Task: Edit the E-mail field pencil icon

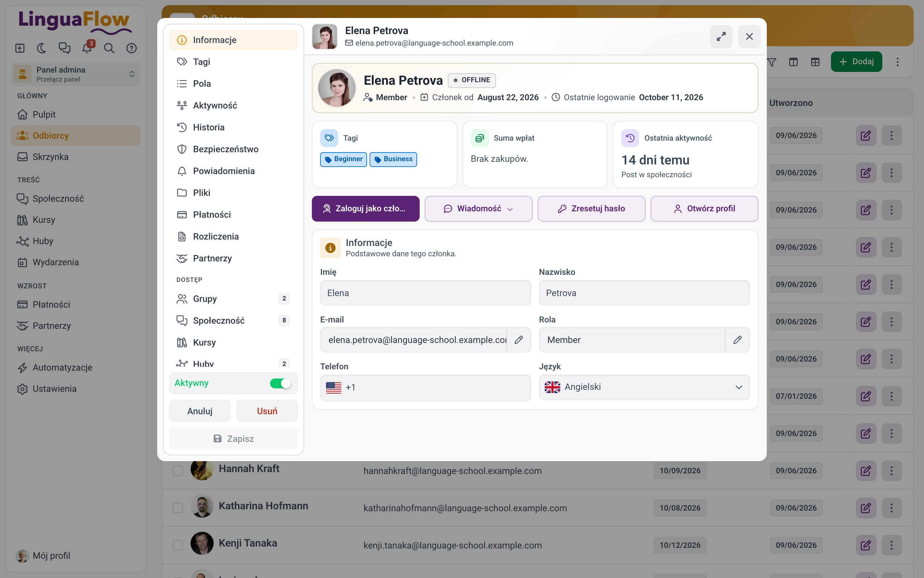Action: 518,340
